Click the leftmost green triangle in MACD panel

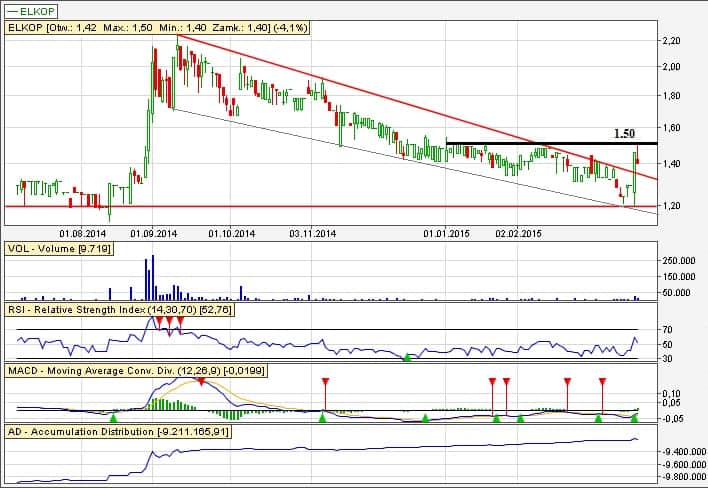[113, 417]
